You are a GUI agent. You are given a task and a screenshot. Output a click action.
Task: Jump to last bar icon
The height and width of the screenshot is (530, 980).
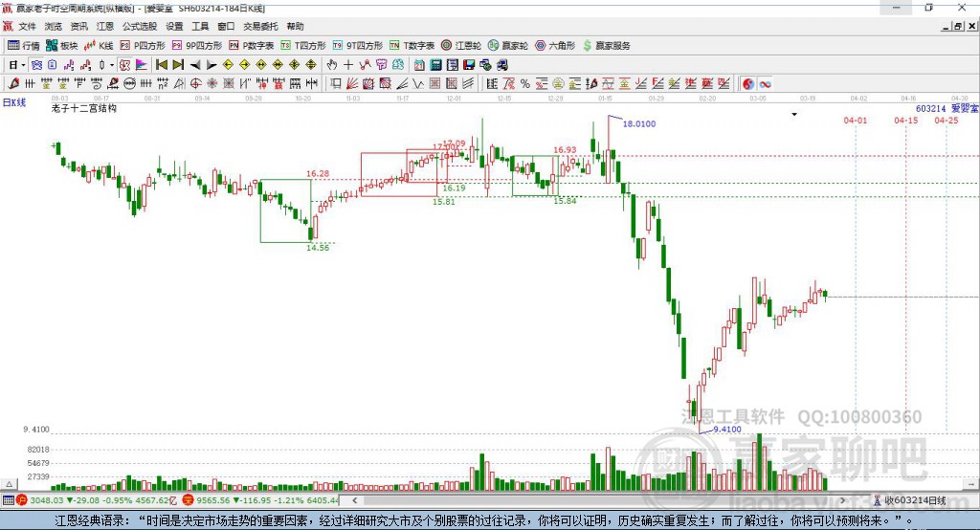(x=178, y=65)
